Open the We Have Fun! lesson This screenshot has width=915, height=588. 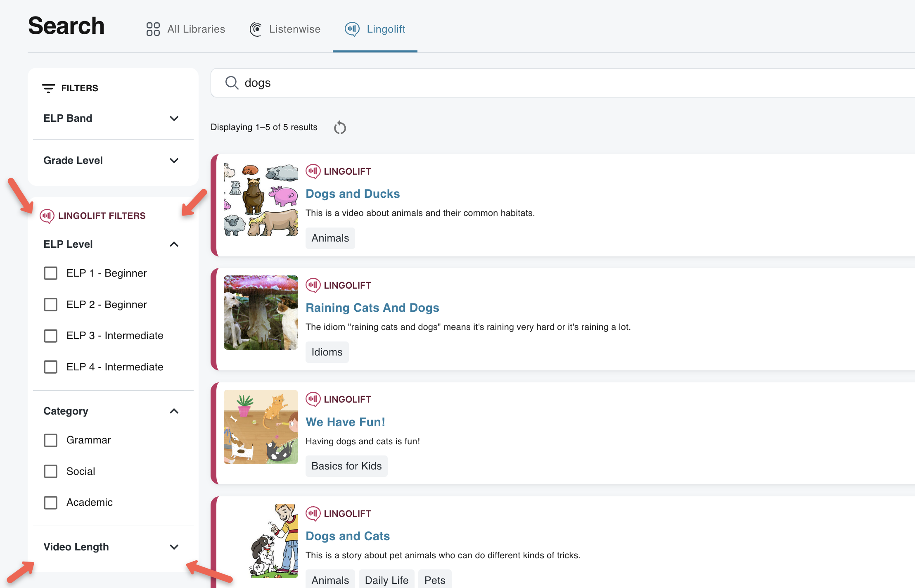coord(345,422)
